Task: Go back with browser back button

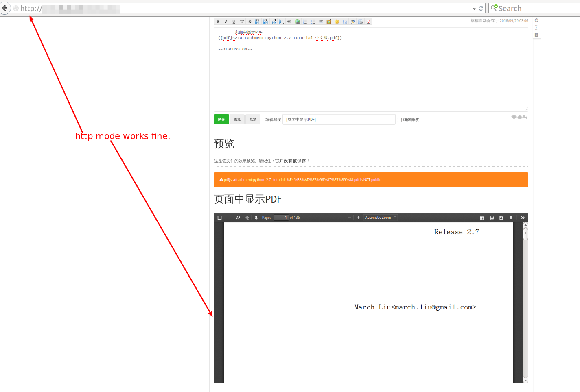Action: click(4, 8)
